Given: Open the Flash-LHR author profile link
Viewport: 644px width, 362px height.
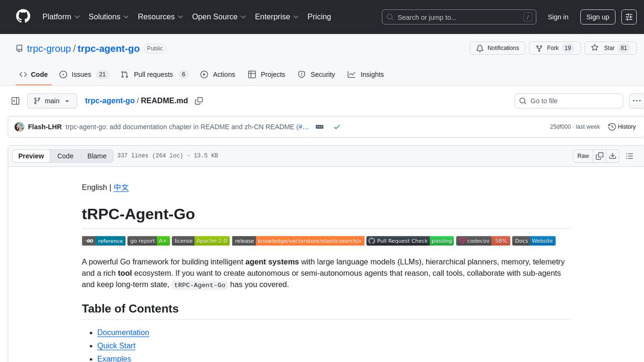Looking at the screenshot, I should [45, 127].
